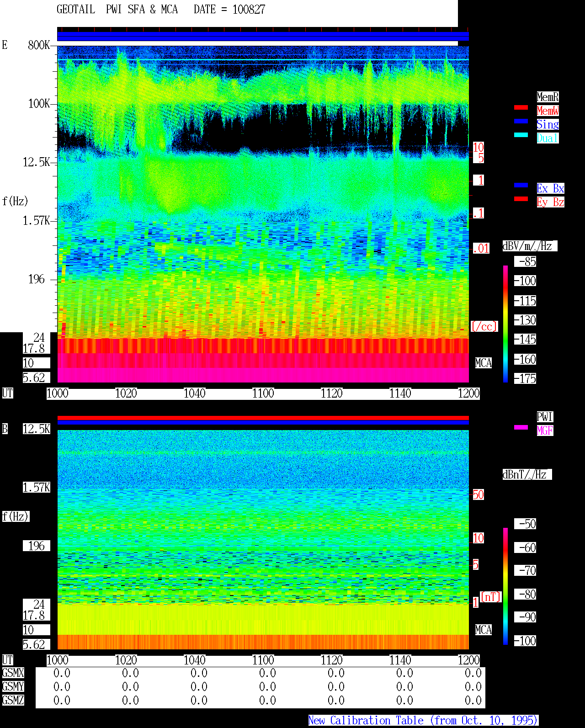Image resolution: width=585 pixels, height=728 pixels.
Task: Click the -130 color bar value
Action: 525,320
